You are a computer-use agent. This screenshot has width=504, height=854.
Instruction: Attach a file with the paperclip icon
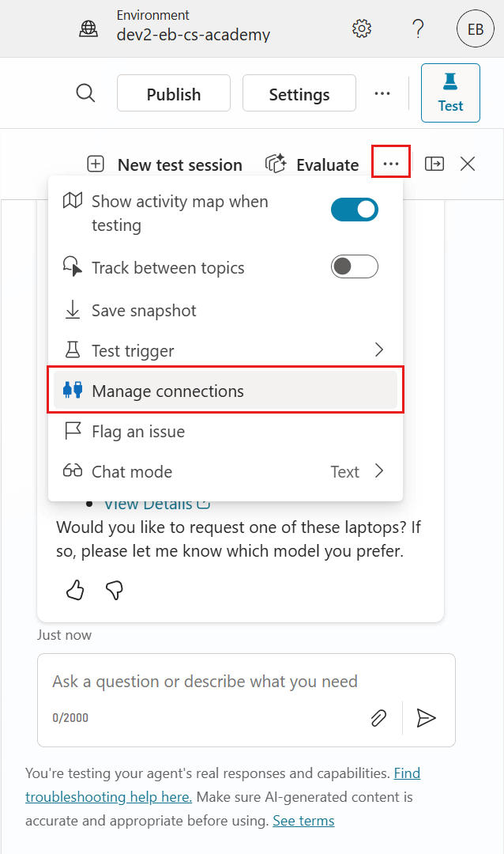pos(378,718)
